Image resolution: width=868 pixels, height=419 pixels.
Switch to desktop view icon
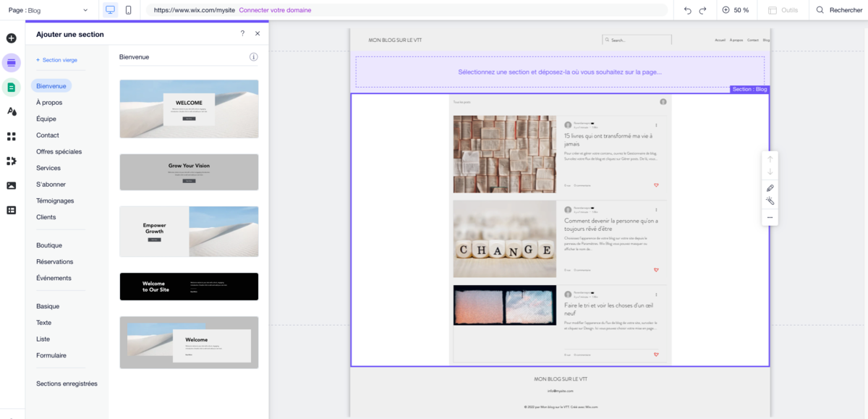[x=110, y=10]
